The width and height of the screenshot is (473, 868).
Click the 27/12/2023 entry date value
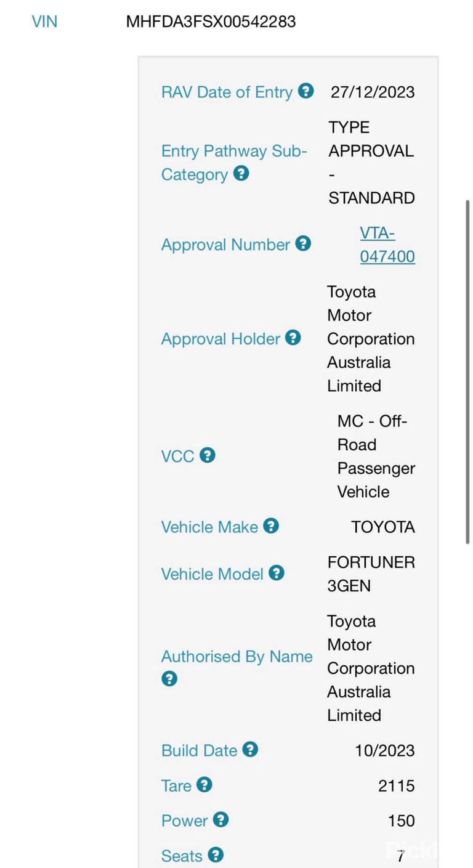(373, 92)
